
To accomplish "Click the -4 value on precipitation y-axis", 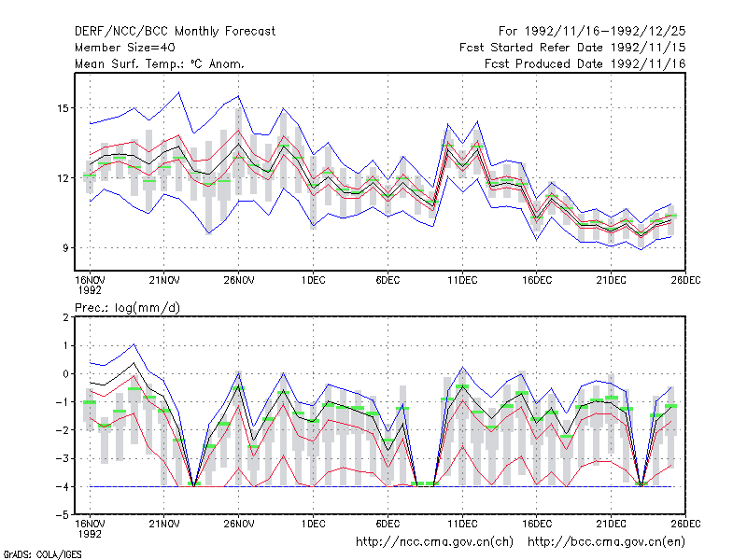I will (x=63, y=486).
